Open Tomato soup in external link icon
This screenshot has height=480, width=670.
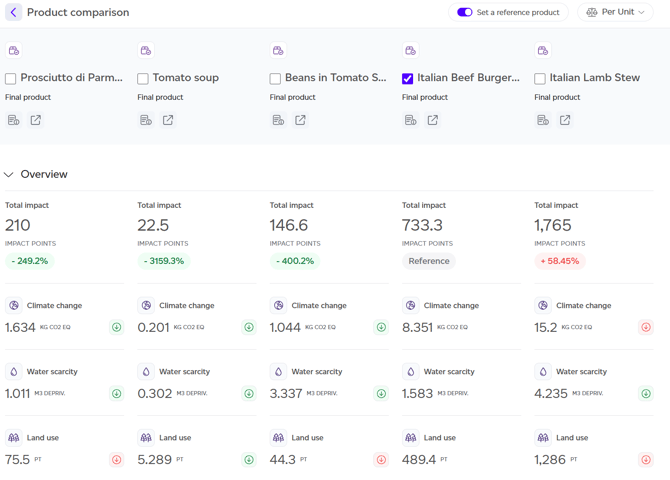point(168,120)
